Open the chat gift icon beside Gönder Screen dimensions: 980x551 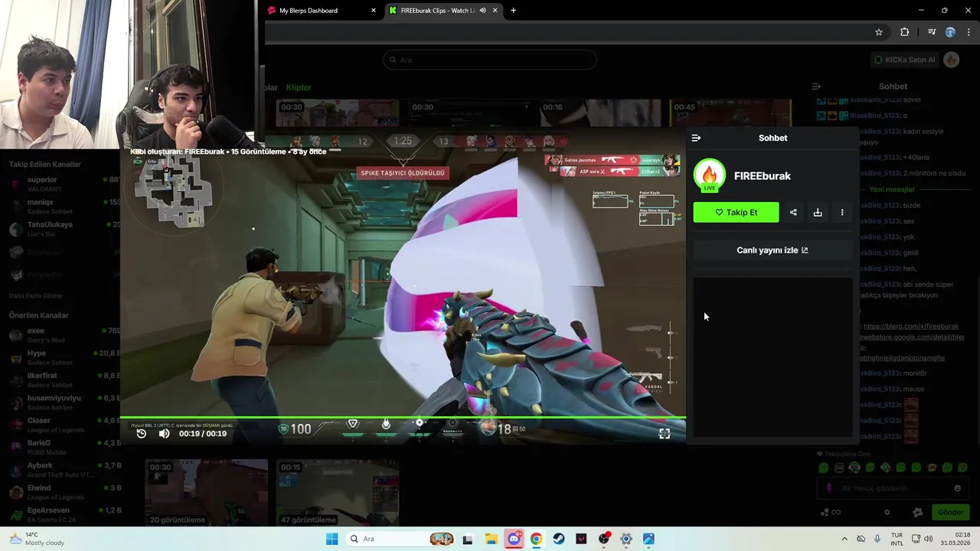tap(918, 512)
